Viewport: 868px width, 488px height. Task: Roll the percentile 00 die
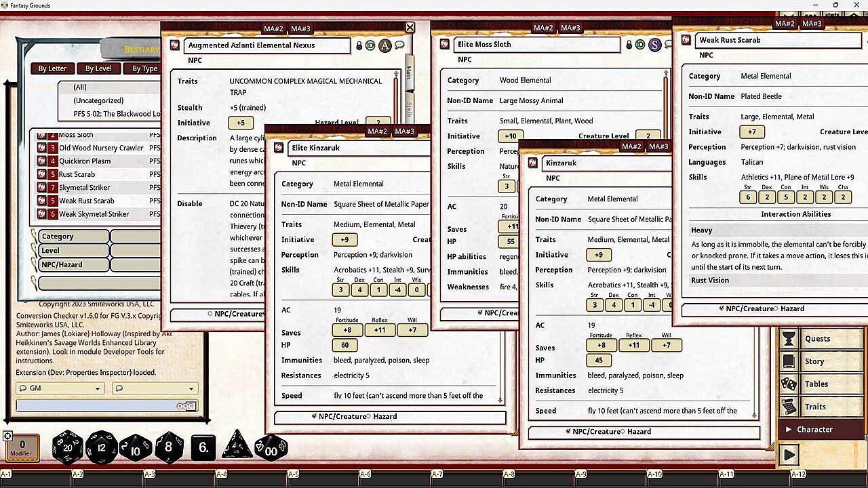click(271, 447)
